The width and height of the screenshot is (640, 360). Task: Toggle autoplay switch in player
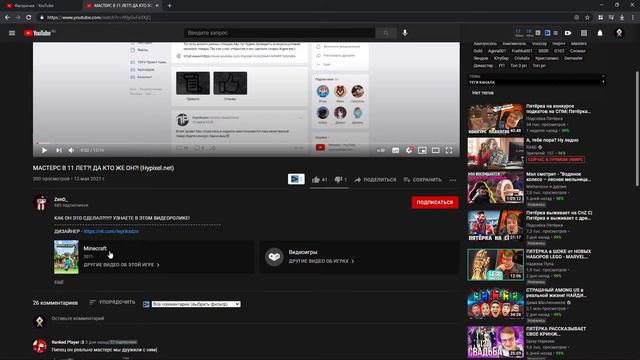[x=380, y=150]
